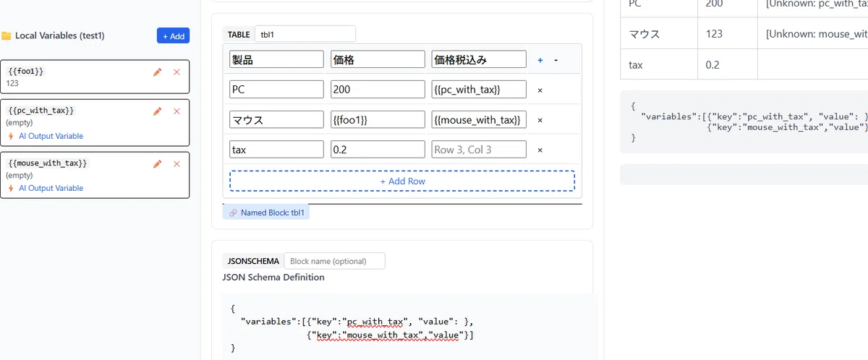Viewport: 868px width, 360px height.
Task: Delete the マウス row
Action: pos(540,120)
